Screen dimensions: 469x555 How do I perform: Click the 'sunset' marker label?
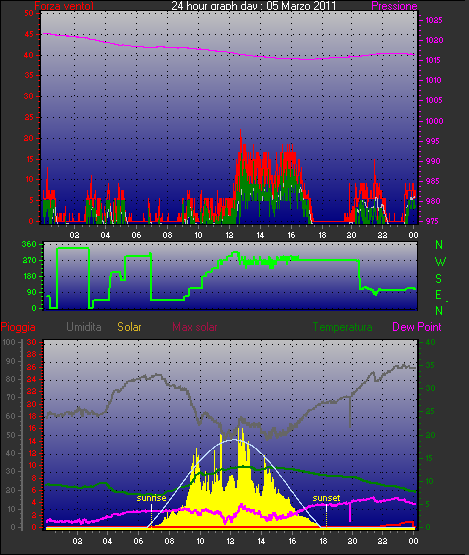326,498
